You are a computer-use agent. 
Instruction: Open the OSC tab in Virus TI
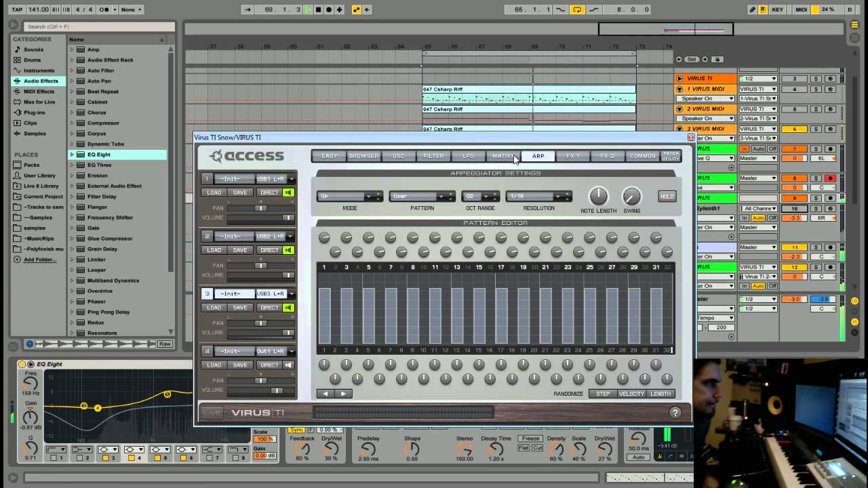399,156
